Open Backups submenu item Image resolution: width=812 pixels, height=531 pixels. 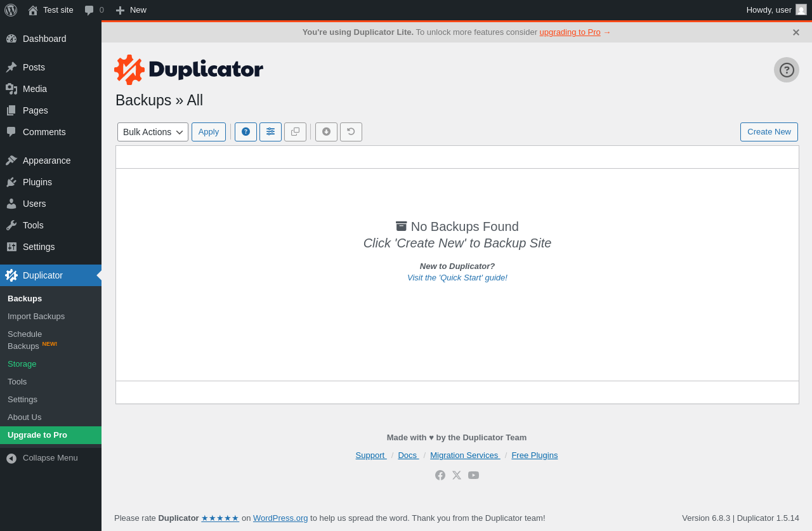click(51, 299)
